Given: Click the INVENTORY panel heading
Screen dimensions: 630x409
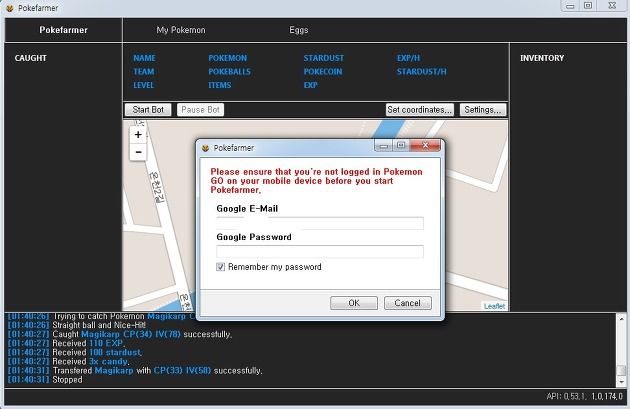Looking at the screenshot, I should [x=542, y=58].
